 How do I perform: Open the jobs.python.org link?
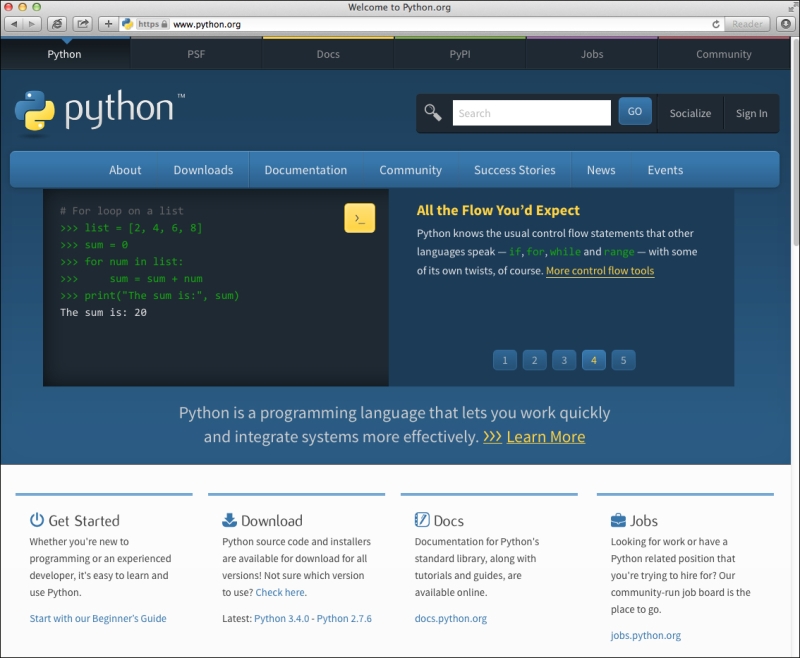coord(646,635)
